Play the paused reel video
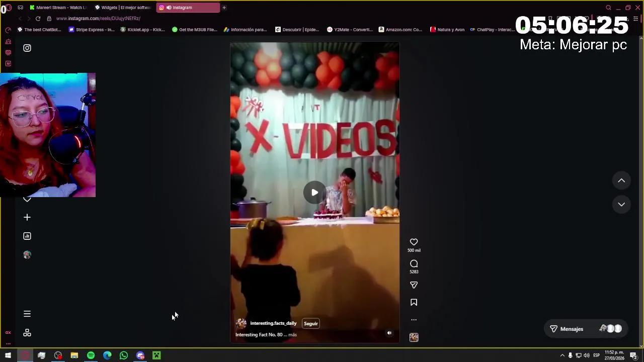The width and height of the screenshot is (644, 362). [x=314, y=192]
